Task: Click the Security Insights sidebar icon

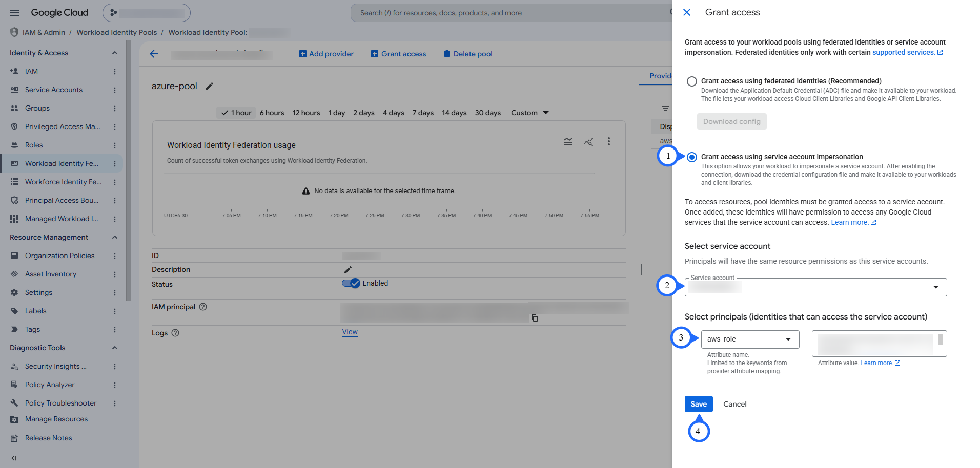Action: (x=14, y=366)
